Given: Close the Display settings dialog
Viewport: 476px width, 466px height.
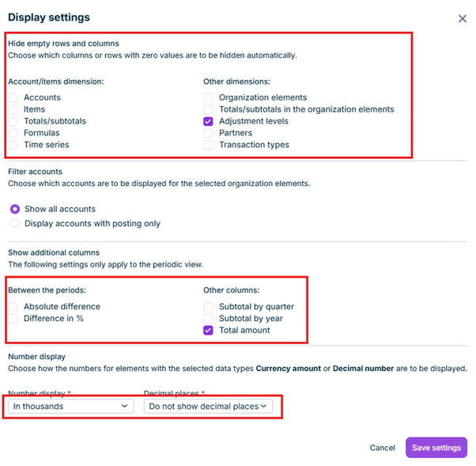Looking at the screenshot, I should (462, 19).
